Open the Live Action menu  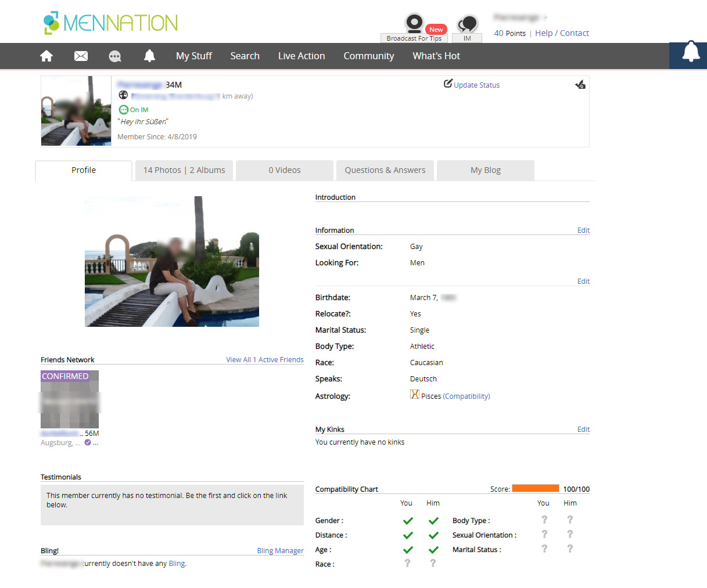pos(302,56)
